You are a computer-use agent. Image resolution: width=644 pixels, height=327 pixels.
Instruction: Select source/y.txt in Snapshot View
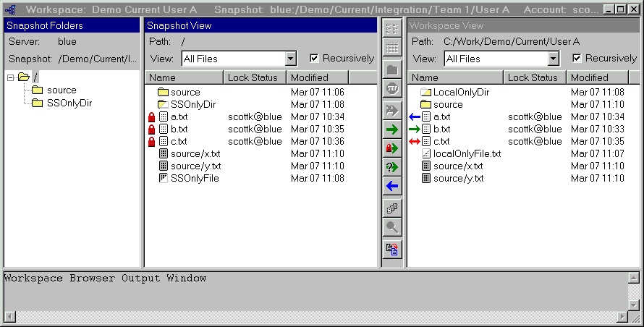(195, 166)
